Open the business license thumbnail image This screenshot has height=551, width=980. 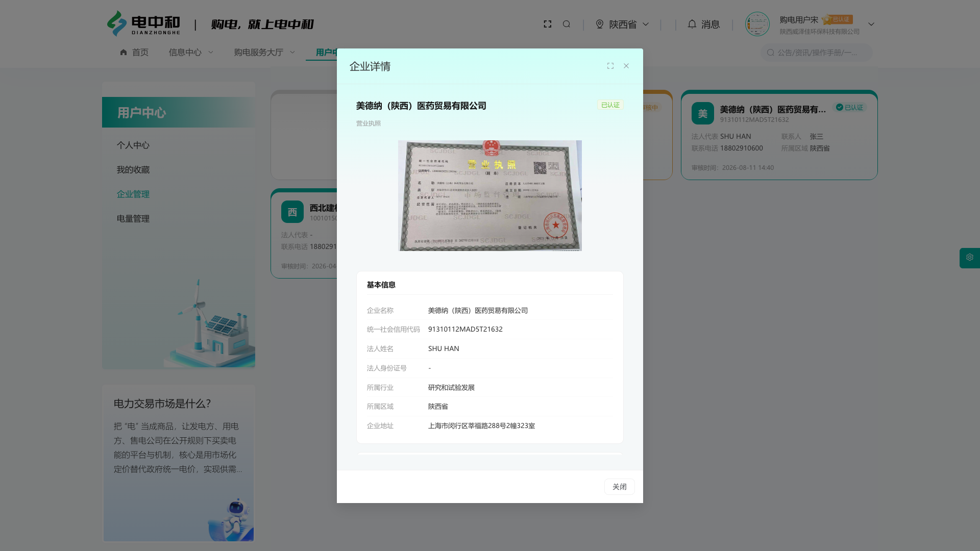490,195
